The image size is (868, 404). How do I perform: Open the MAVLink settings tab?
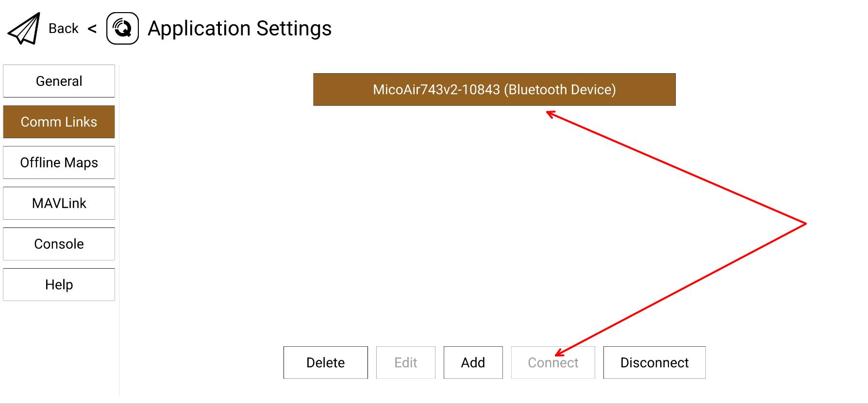pyautogui.click(x=59, y=203)
